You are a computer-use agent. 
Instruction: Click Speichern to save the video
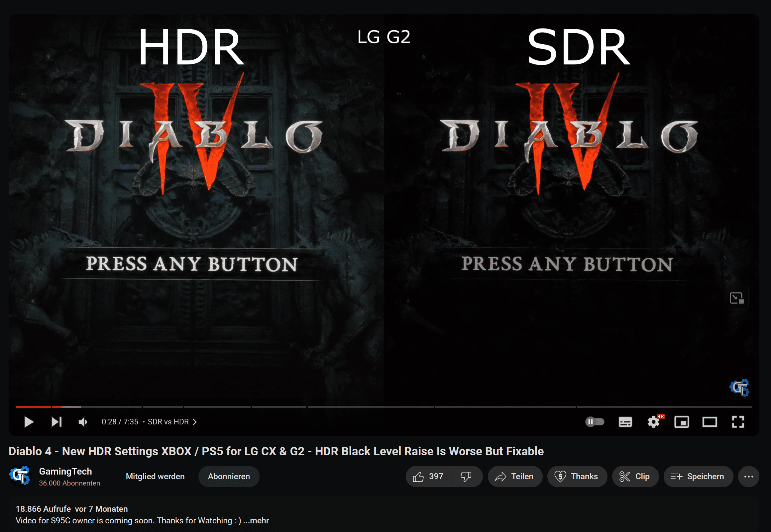(698, 476)
